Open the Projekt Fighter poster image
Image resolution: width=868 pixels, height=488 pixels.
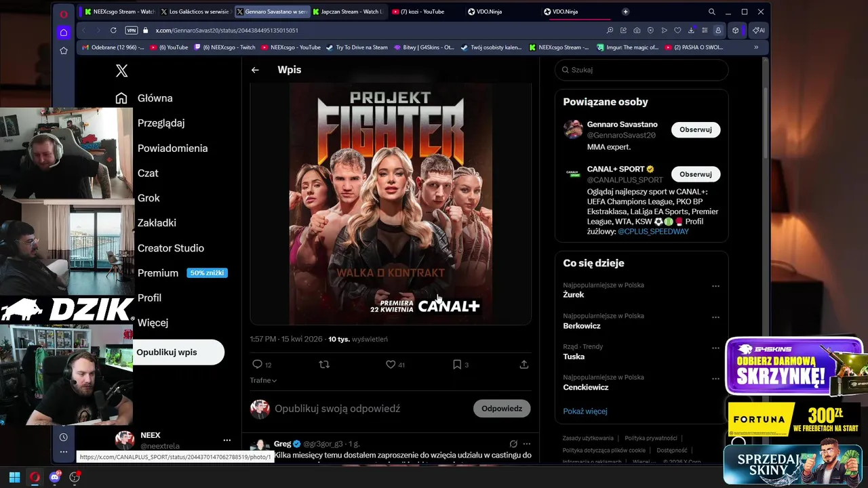pyautogui.click(x=391, y=203)
